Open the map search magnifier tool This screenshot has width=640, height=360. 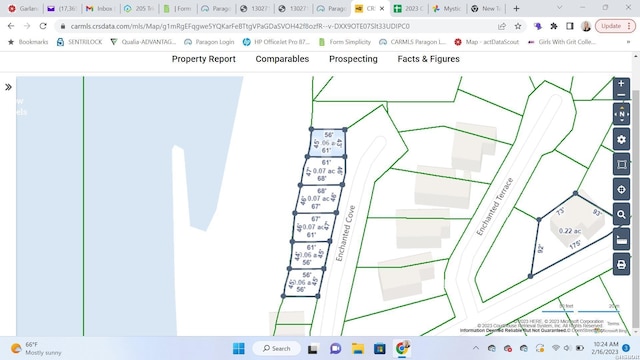[x=621, y=215]
